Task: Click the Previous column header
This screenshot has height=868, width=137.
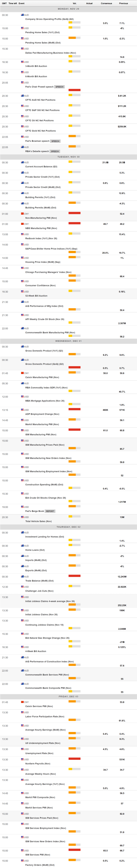Action: pyautogui.click(x=123, y=3)
